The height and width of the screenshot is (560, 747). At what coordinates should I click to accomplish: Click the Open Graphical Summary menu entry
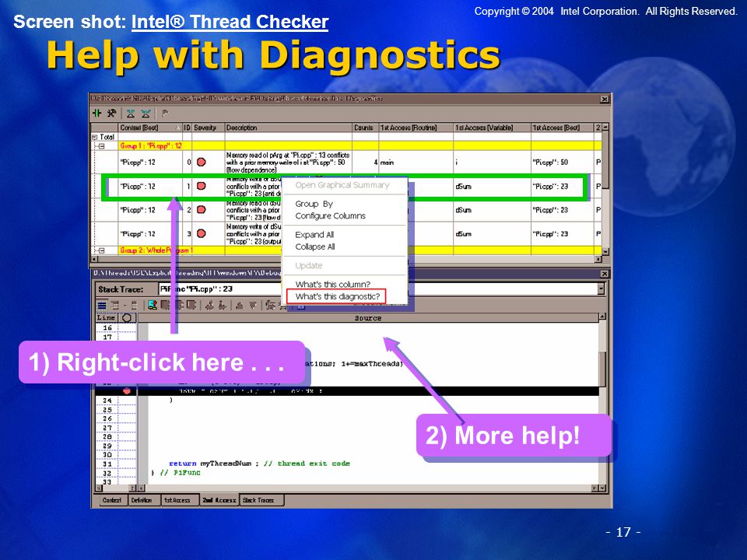342,185
